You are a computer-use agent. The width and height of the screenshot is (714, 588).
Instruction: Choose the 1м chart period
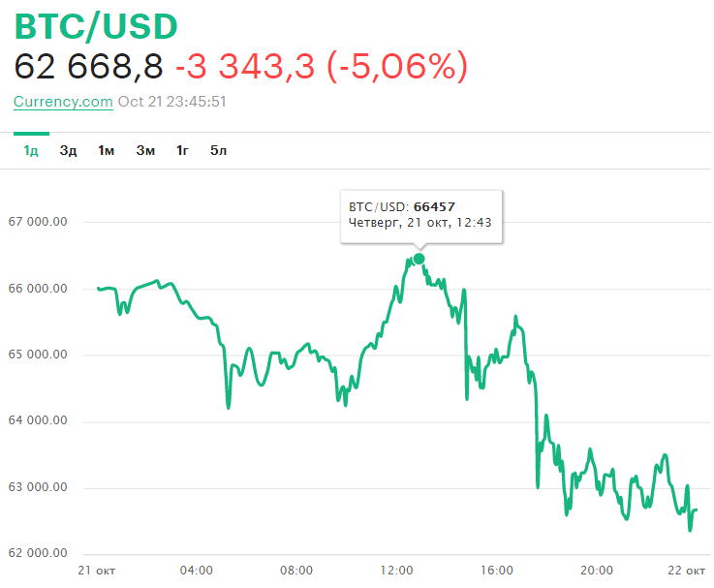107,150
